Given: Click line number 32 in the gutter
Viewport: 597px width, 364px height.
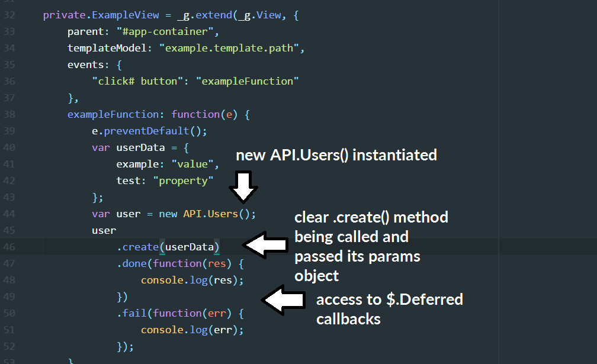Looking at the screenshot, I should 9,15.
